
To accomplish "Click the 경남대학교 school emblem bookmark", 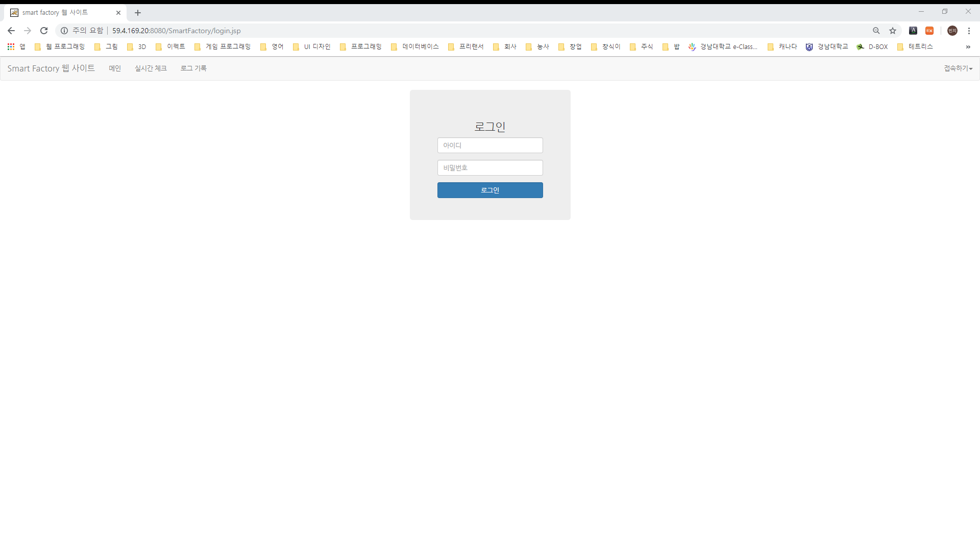I will (x=827, y=46).
